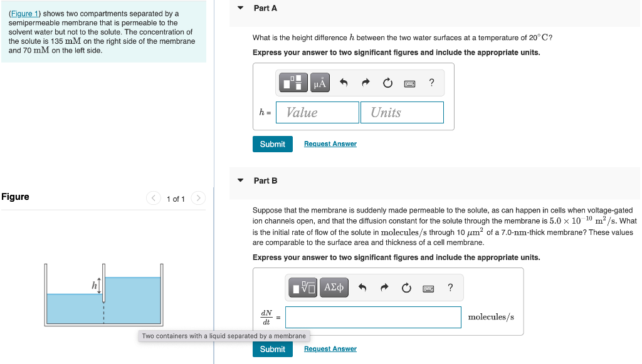The width and height of the screenshot is (642, 364).
Task: Click Request Answer for Part A
Action: [x=330, y=143]
